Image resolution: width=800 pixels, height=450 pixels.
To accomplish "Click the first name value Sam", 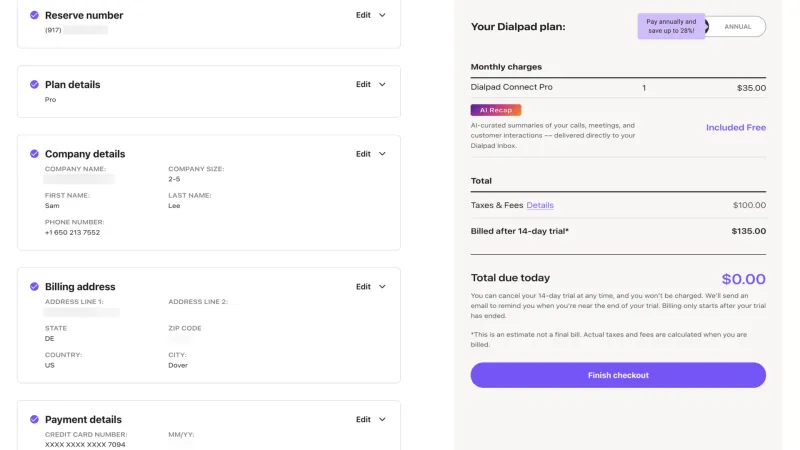I will pos(52,206).
